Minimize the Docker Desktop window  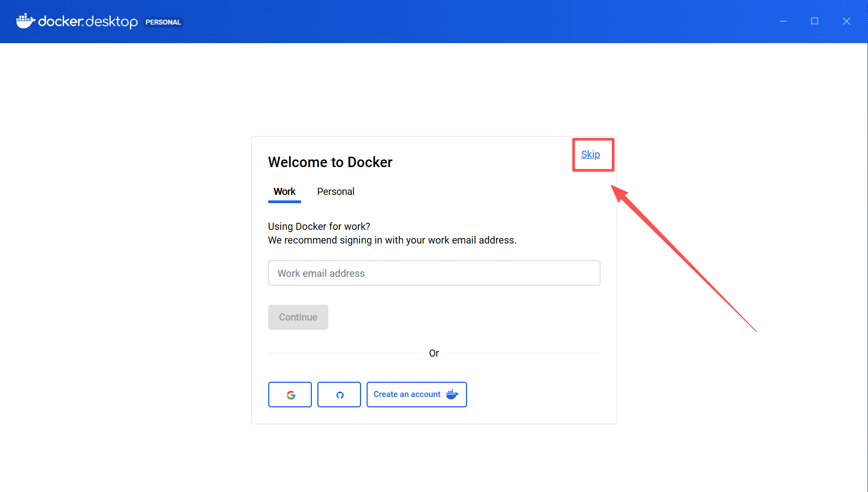click(783, 21)
